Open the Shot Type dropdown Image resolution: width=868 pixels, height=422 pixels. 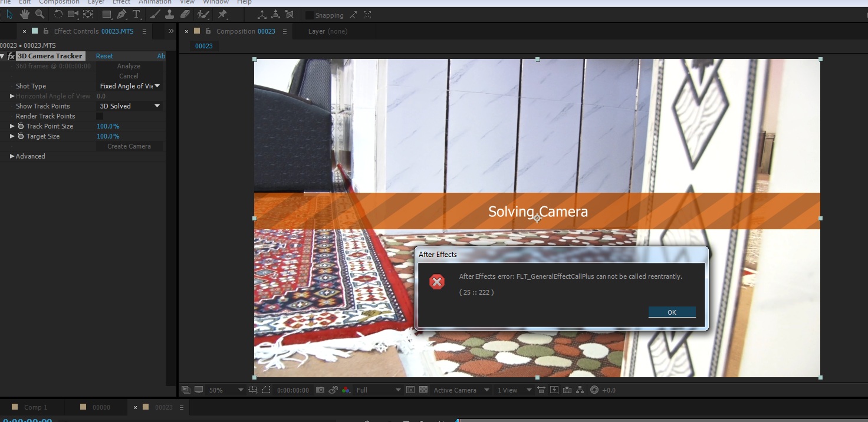coord(130,86)
